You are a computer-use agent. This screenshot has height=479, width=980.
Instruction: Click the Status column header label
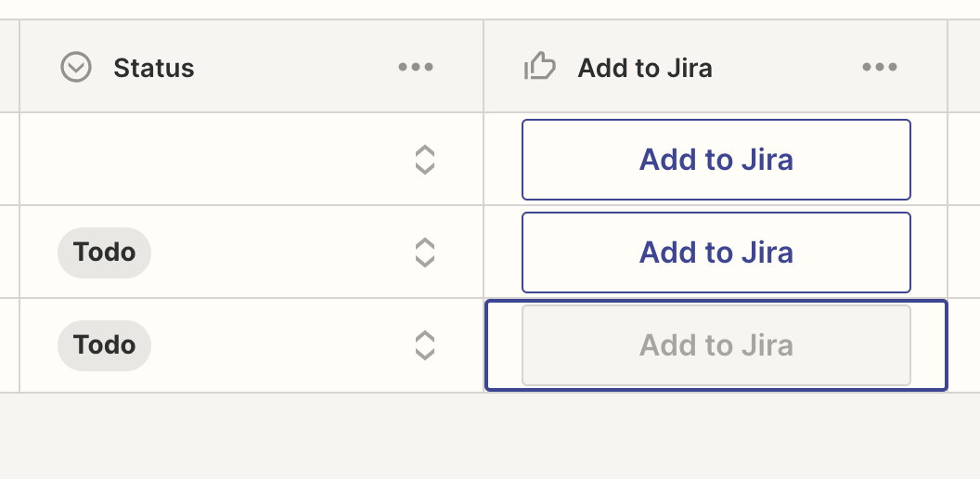tap(154, 68)
